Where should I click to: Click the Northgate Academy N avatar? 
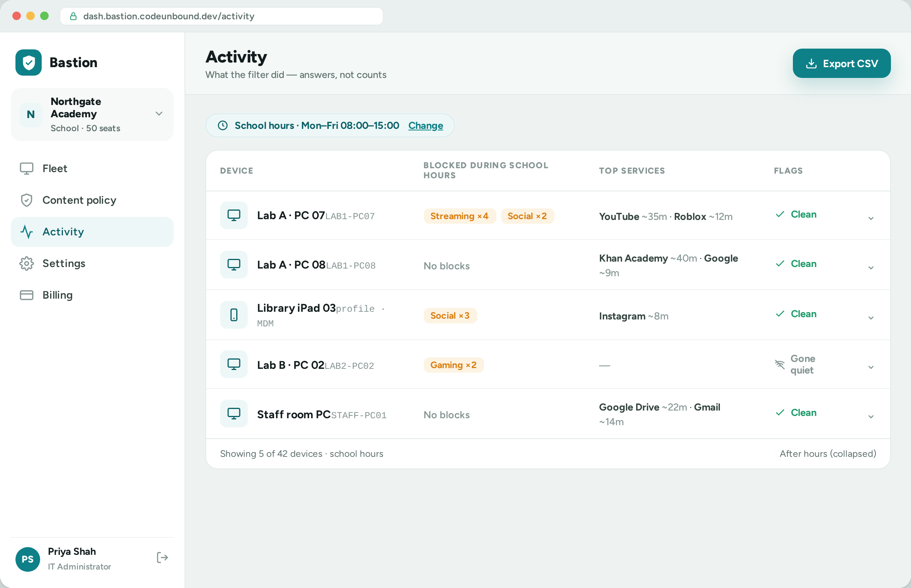[31, 115]
